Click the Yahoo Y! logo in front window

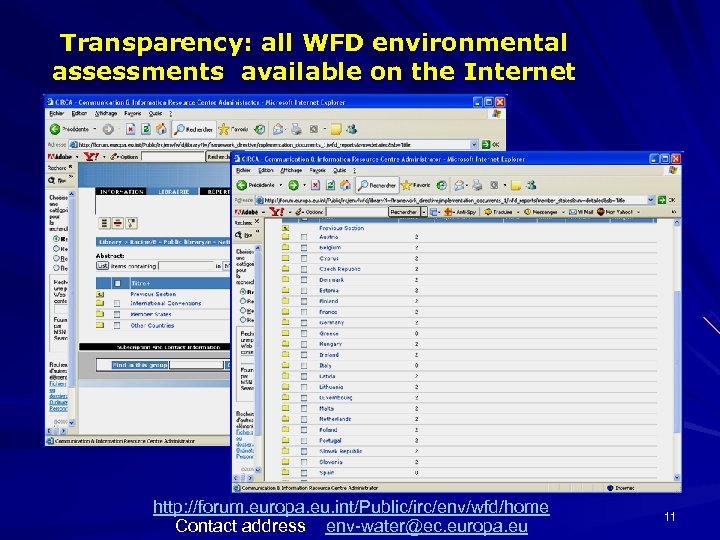point(276,212)
